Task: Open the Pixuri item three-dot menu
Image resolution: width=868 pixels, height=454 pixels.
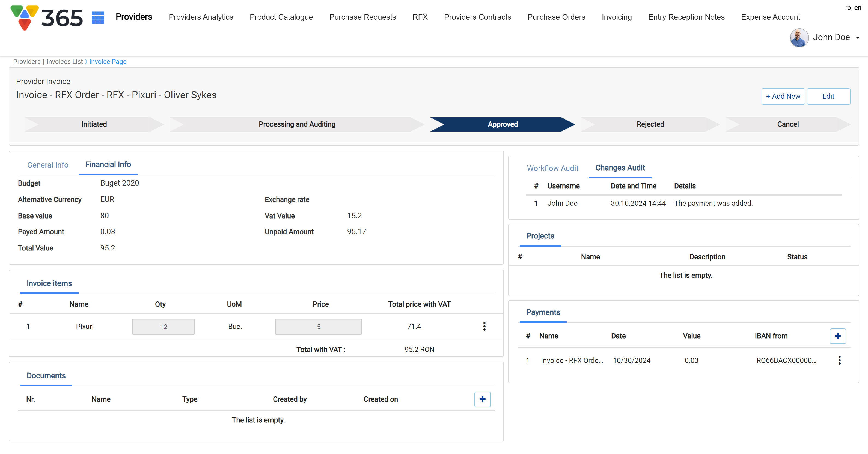Action: point(484,326)
